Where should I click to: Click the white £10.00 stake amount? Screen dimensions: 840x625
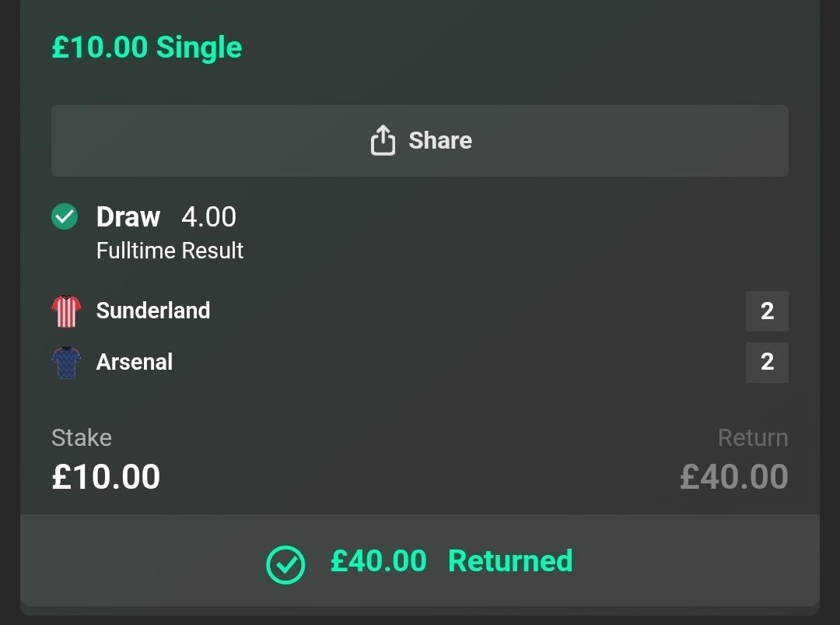pyautogui.click(x=106, y=476)
